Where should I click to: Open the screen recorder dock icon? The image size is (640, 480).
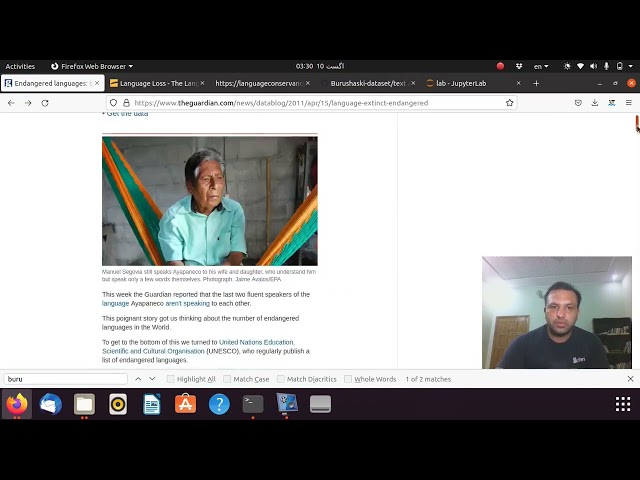point(287,404)
